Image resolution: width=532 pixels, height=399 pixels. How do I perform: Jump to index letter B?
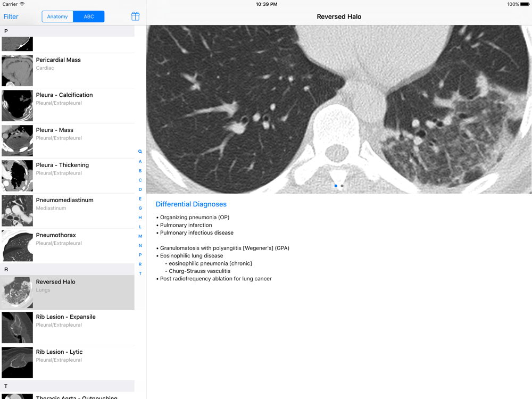[x=140, y=171]
